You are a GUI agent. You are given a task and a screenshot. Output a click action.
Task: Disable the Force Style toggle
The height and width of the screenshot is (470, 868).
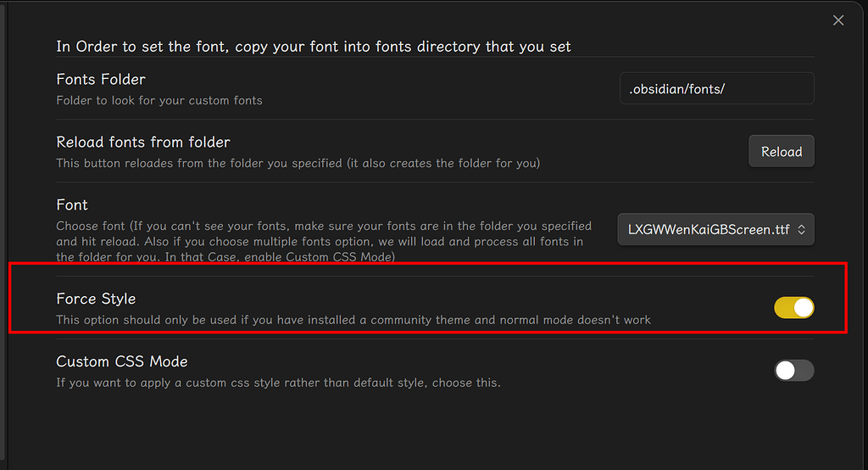click(x=793, y=308)
